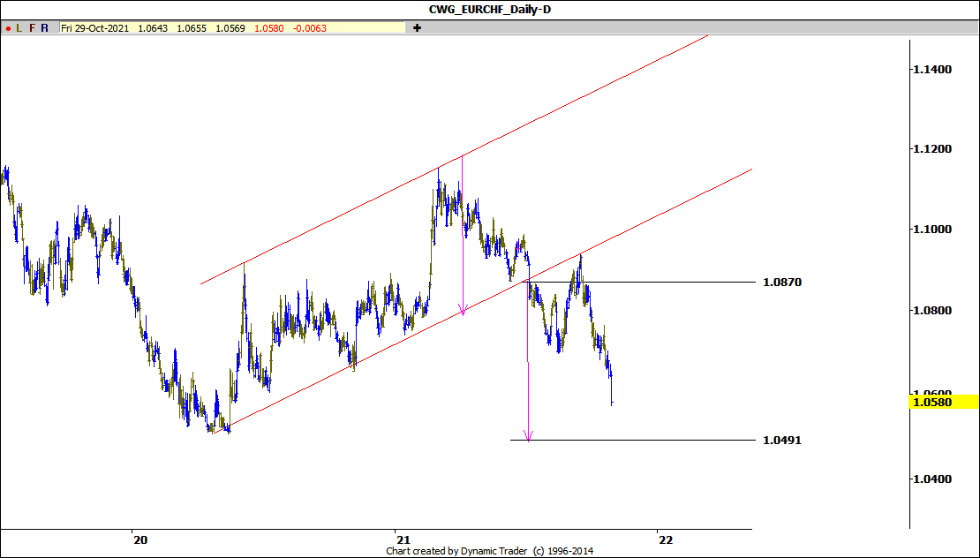Click the 1.1400 price axis label
Image resolution: width=980 pixels, height=558 pixels.
tap(932, 70)
